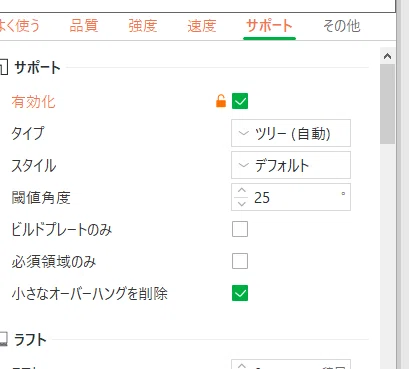Click the サポート section header icon
The image size is (409, 369).
pos(3,68)
